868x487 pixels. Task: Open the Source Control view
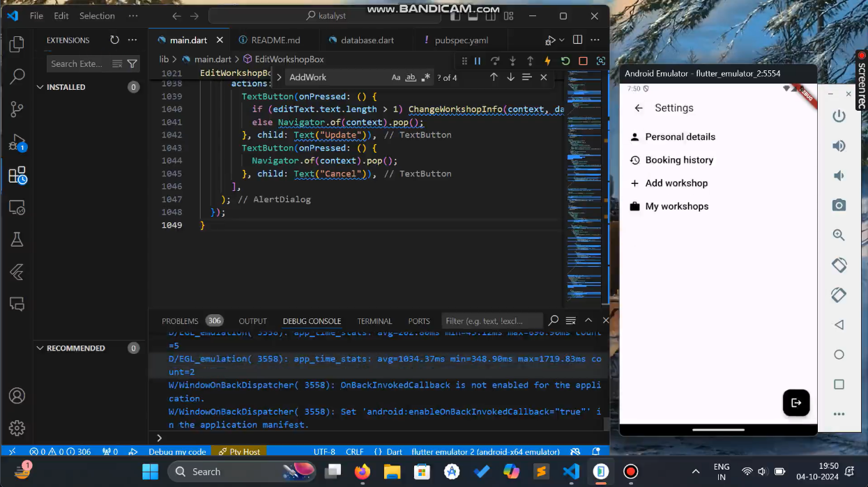pos(17,109)
